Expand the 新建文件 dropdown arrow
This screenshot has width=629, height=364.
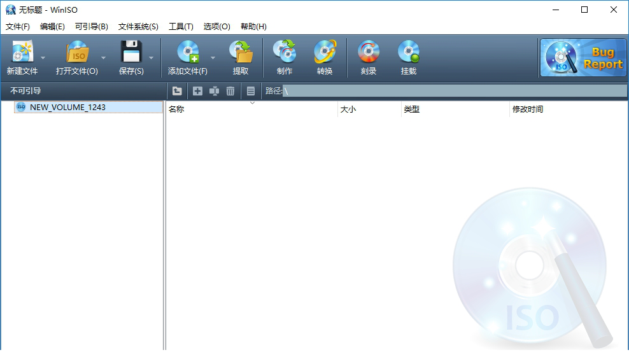click(x=43, y=57)
